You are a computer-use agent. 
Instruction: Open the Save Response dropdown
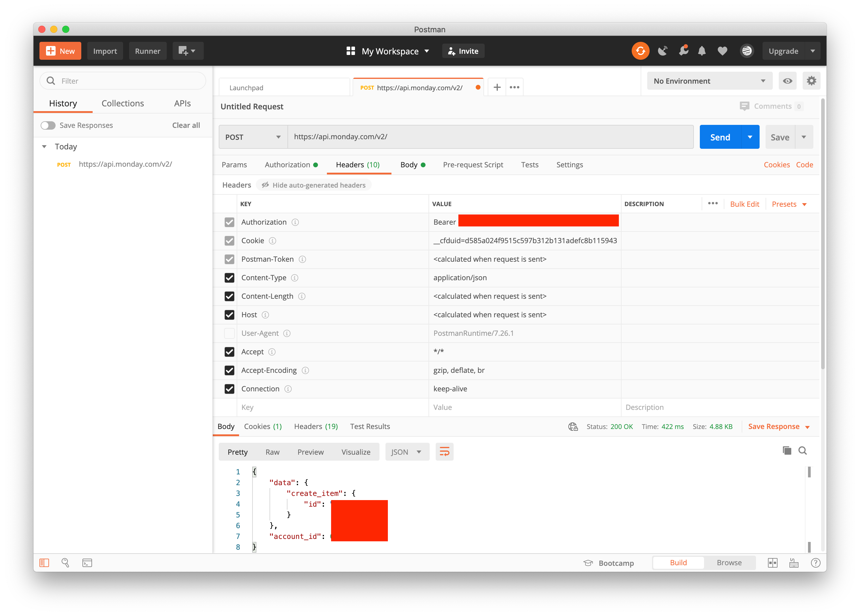coord(779,427)
